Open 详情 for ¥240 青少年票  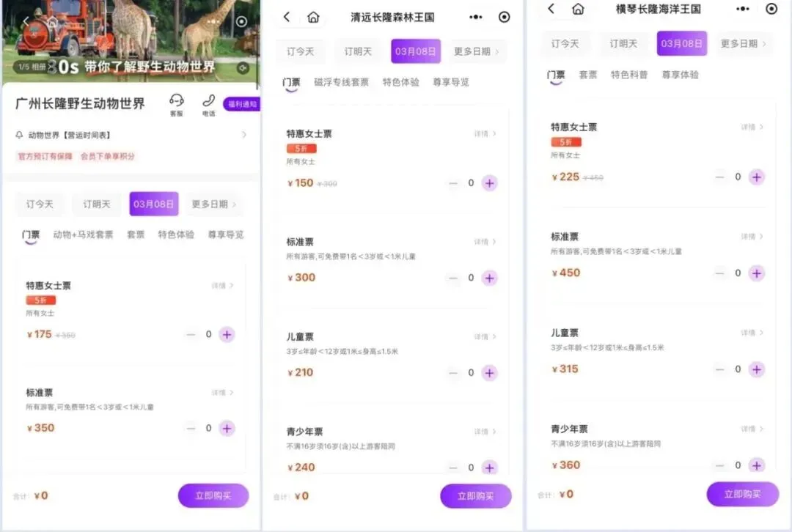coord(485,432)
